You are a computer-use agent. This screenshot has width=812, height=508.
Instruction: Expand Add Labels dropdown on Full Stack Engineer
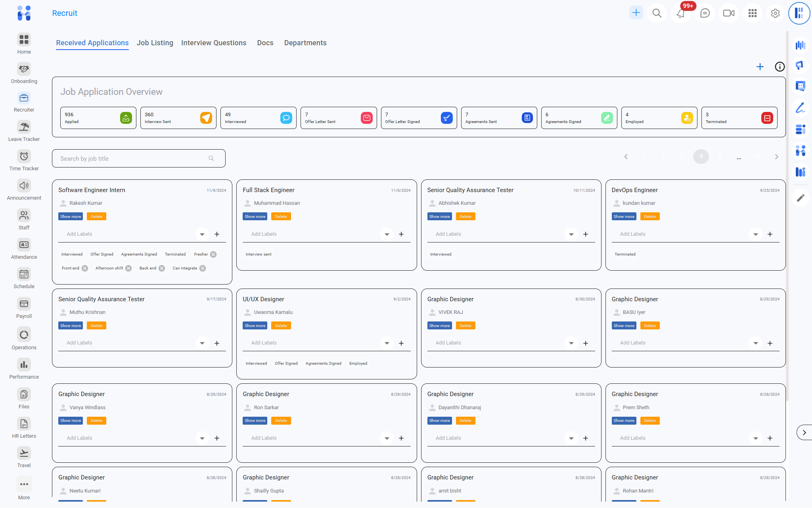coord(387,235)
